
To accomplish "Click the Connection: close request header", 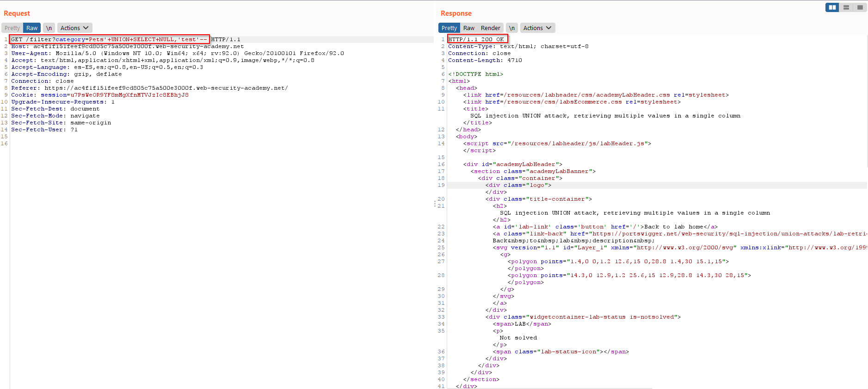I will [x=43, y=81].
